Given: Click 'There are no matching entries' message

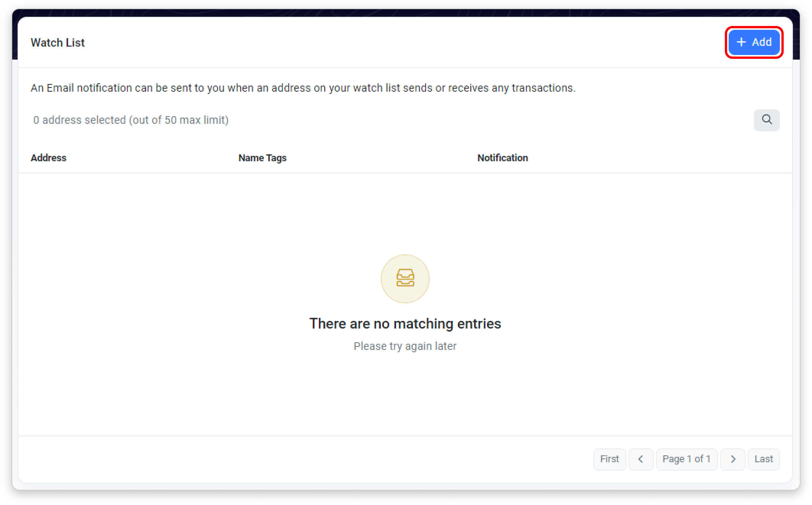Looking at the screenshot, I should tap(405, 324).
